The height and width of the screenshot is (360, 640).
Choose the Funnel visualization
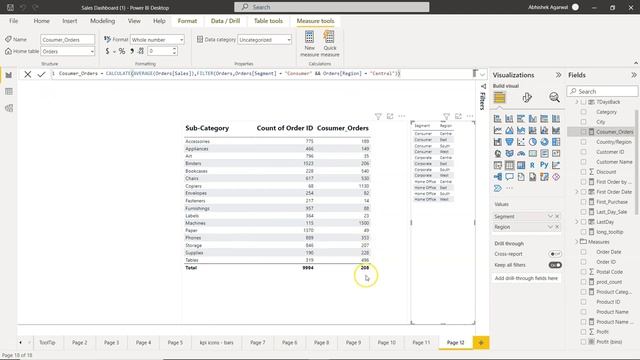click(509, 142)
